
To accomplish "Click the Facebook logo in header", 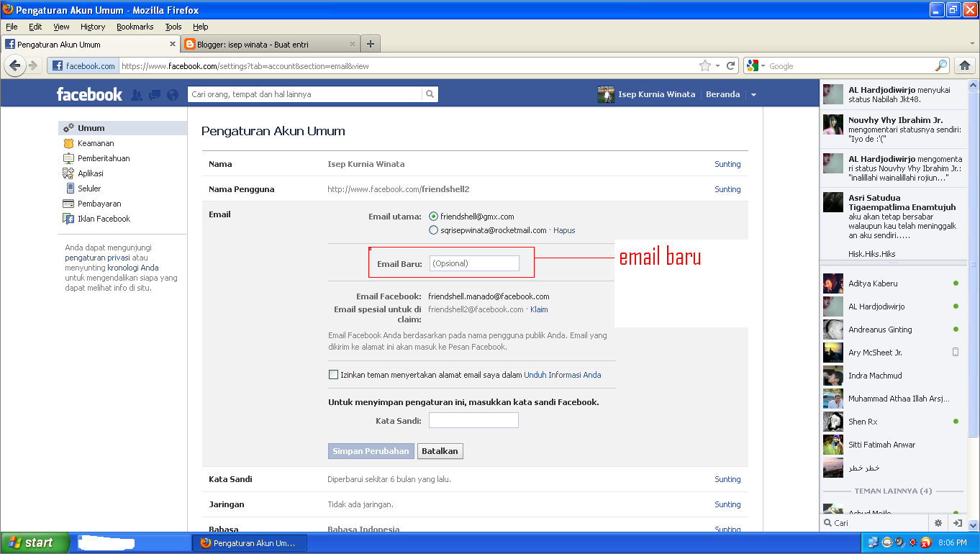I will (x=89, y=94).
